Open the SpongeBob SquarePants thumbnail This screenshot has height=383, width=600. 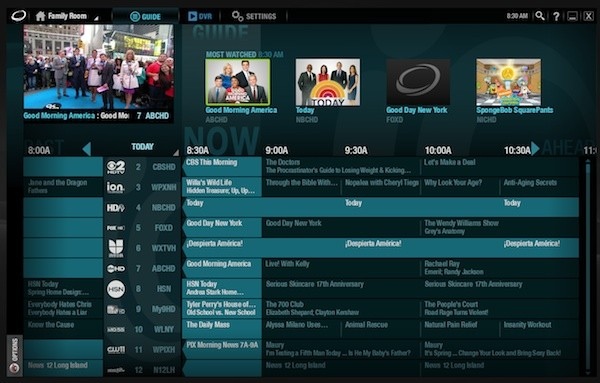tap(509, 82)
